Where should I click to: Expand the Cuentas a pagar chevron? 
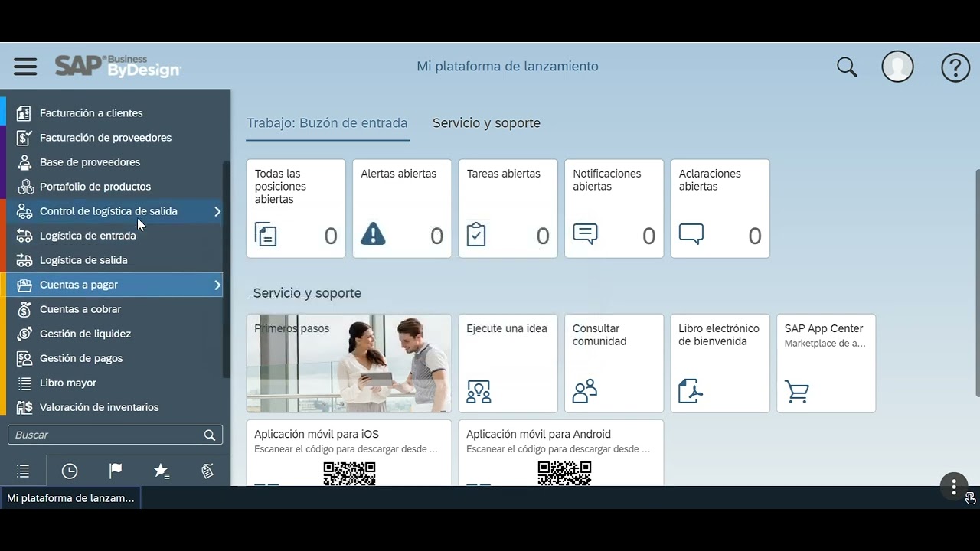tap(217, 285)
